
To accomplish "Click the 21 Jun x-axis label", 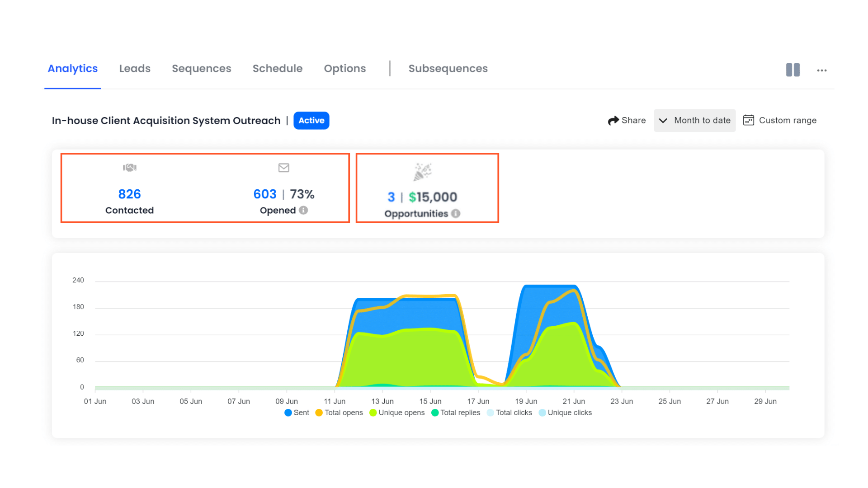I will click(574, 401).
